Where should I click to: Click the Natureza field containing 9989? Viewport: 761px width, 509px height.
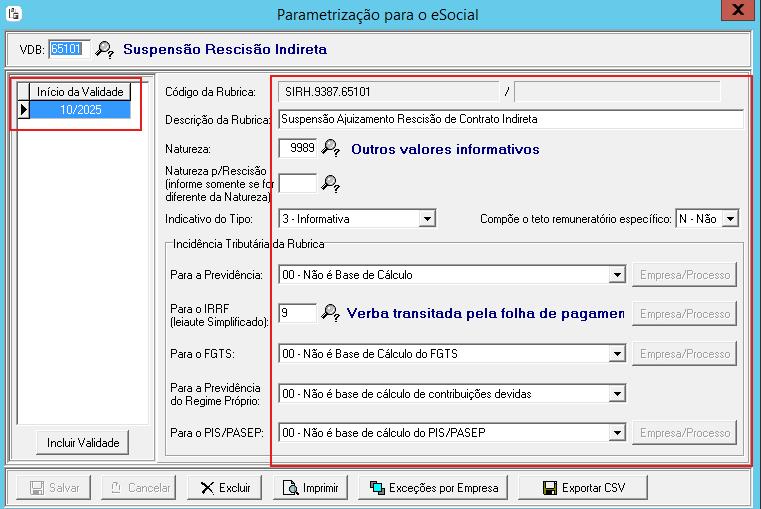(298, 148)
